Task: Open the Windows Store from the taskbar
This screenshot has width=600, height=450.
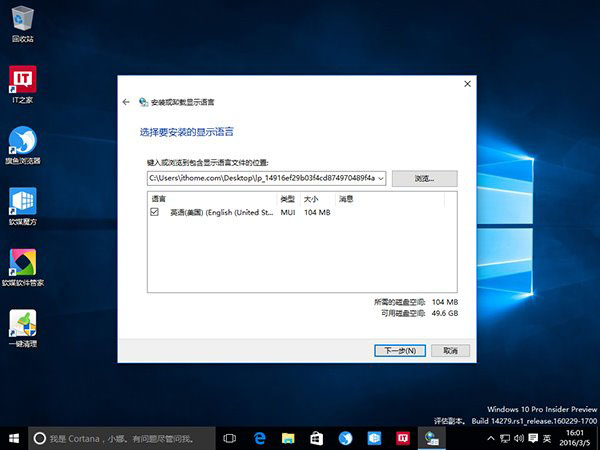Action: point(316,439)
